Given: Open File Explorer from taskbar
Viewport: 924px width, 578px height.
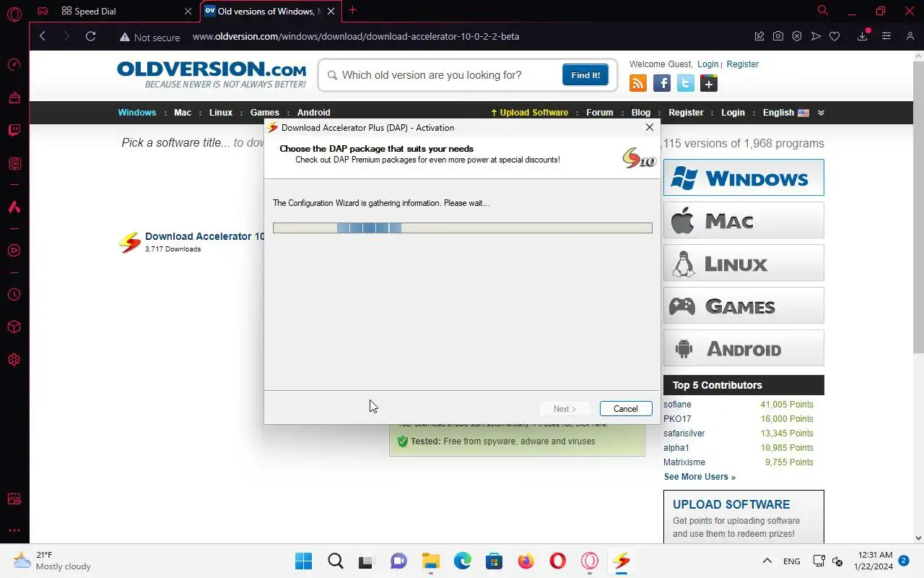Looking at the screenshot, I should [x=431, y=561].
